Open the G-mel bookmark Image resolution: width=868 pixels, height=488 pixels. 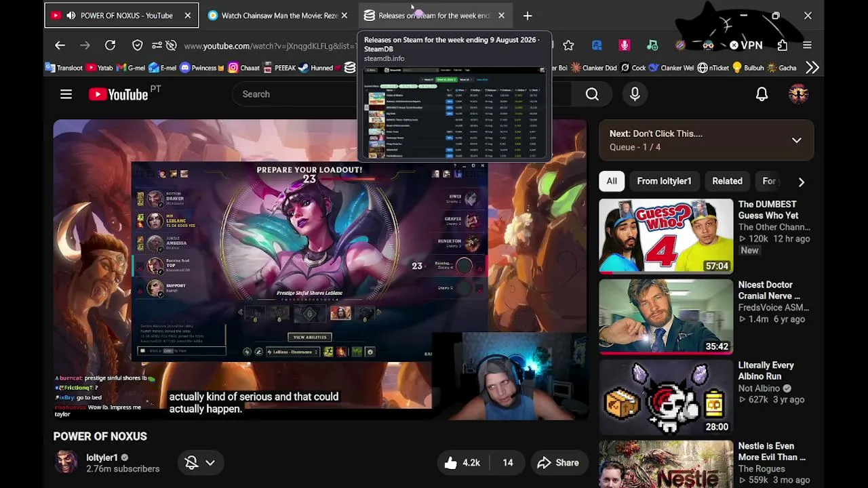pos(131,68)
